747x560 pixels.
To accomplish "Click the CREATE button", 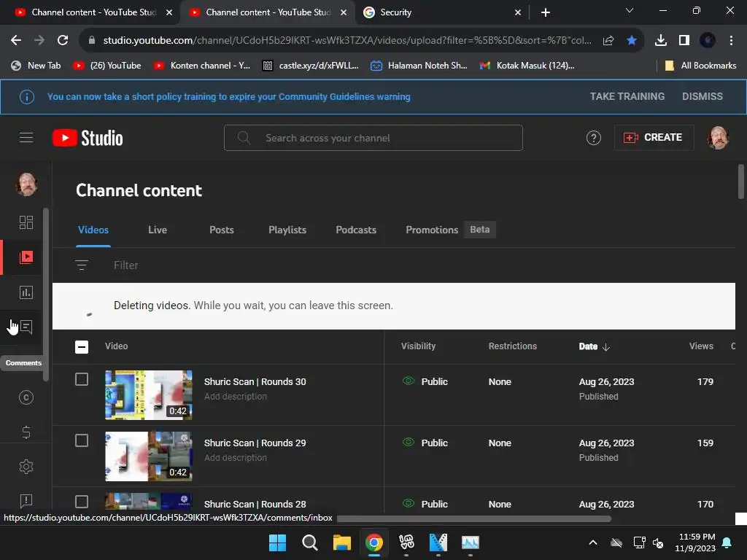I will pos(654,138).
